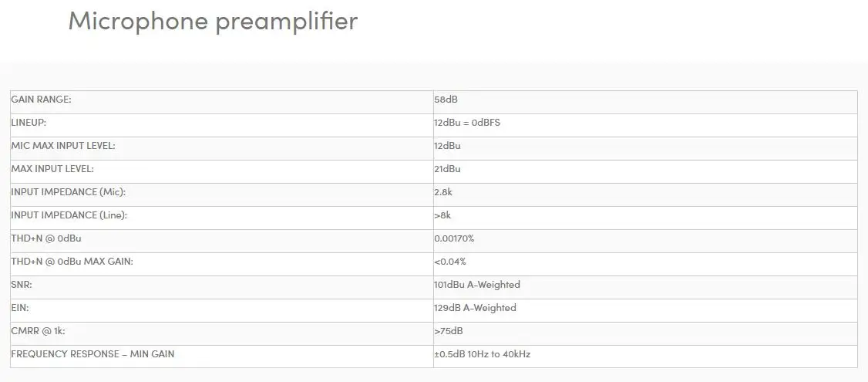Click the ±0.5dB 10Hz to 40kHz value
868x382 pixels.
click(x=482, y=353)
